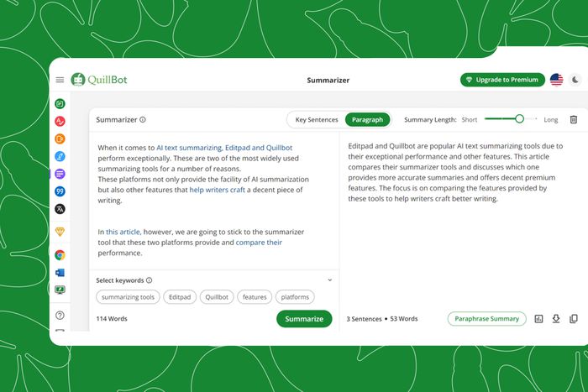Viewport: 588px width, 392px height.
Task: Open the Translator tool in the sidebar
Action: [x=60, y=209]
